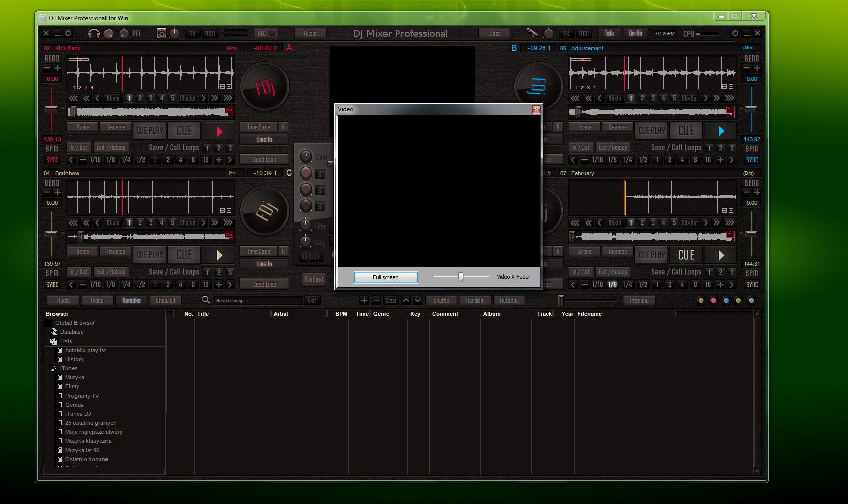This screenshot has height=504, width=848.
Task: Click the blue FDj jog wheel on deck B
Action: pos(538,86)
